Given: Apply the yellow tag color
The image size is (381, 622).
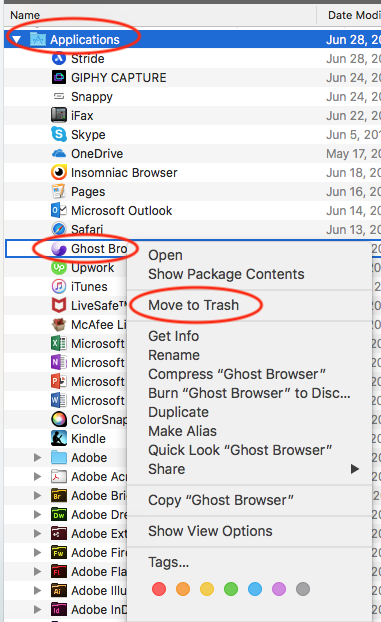Looking at the screenshot, I should [x=207, y=589].
